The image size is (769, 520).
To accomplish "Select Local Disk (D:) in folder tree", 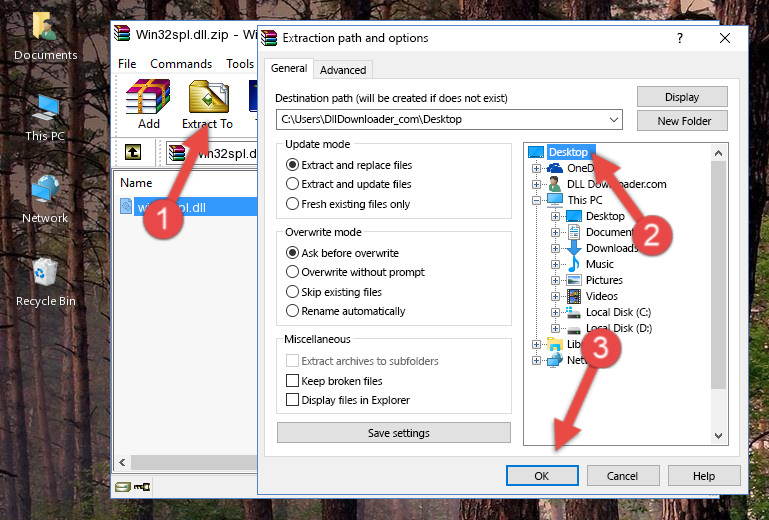I will 619,328.
